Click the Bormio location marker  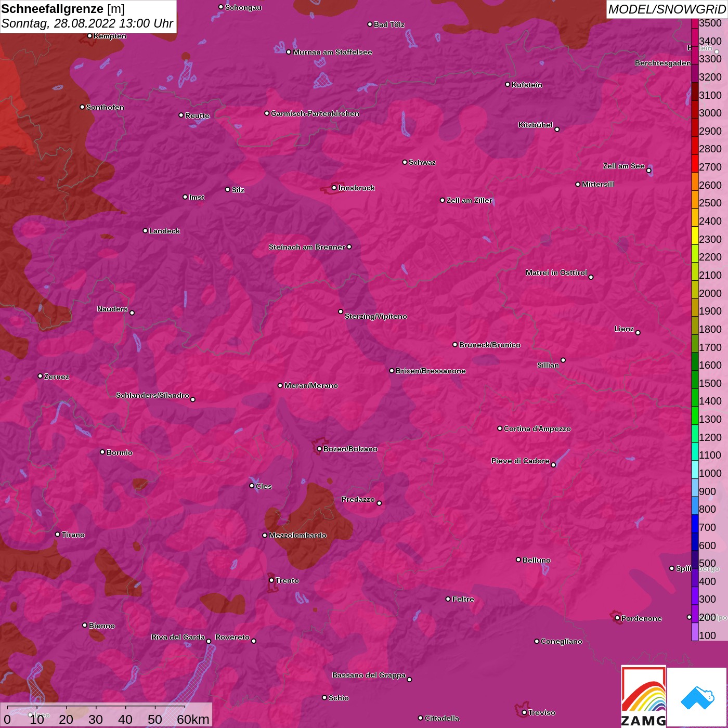102,452
